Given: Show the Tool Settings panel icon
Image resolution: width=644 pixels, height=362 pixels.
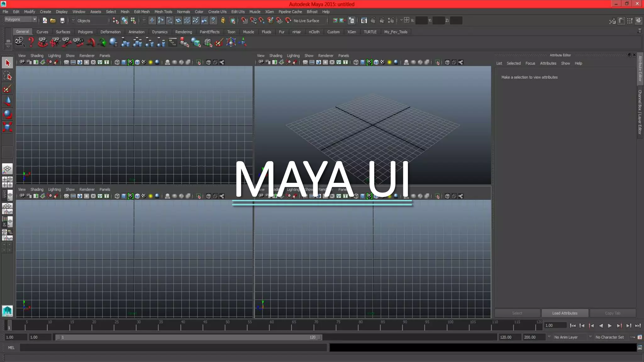Looking at the screenshot, I should click(630, 21).
